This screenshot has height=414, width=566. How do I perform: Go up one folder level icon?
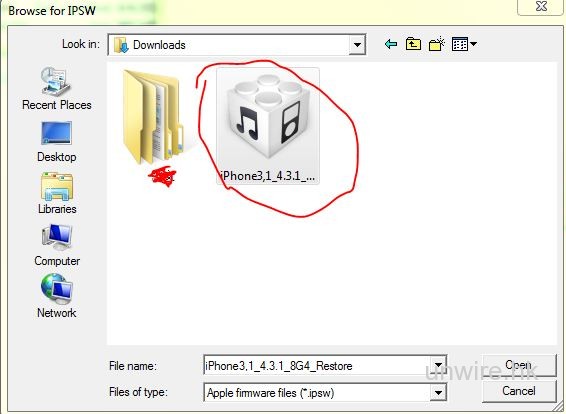point(413,44)
